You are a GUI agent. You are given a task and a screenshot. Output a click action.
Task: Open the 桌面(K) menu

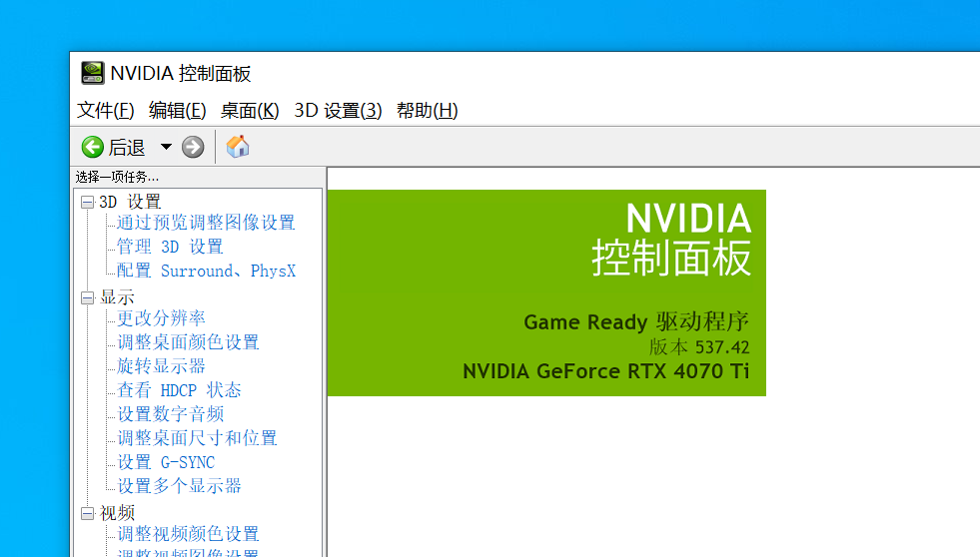point(250,111)
